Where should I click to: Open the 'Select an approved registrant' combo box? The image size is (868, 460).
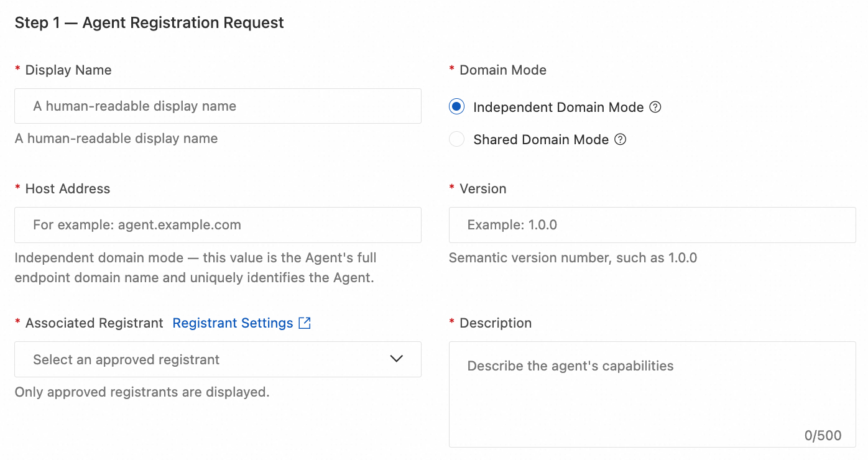click(x=218, y=359)
